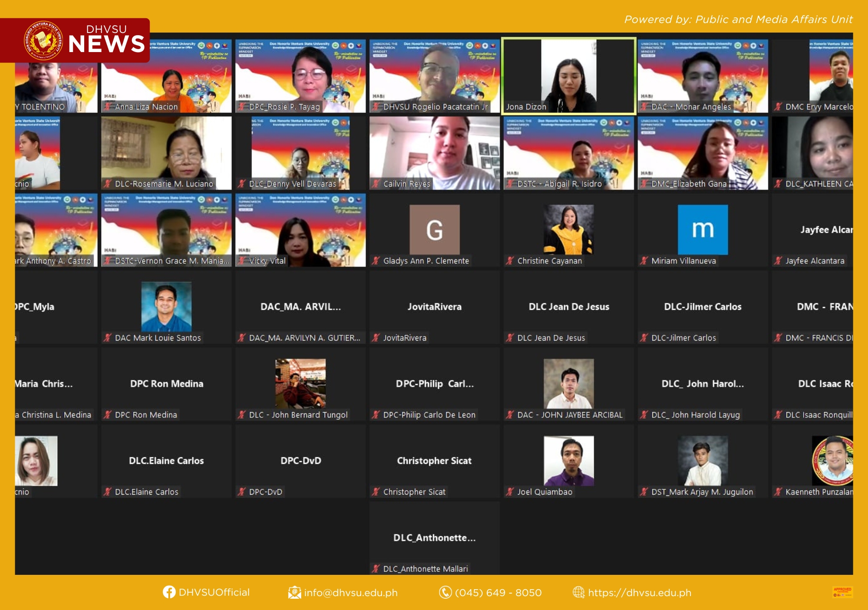
Task: Click the muted mic icon beside Gladys Ann P. Clemente
Action: click(x=376, y=261)
